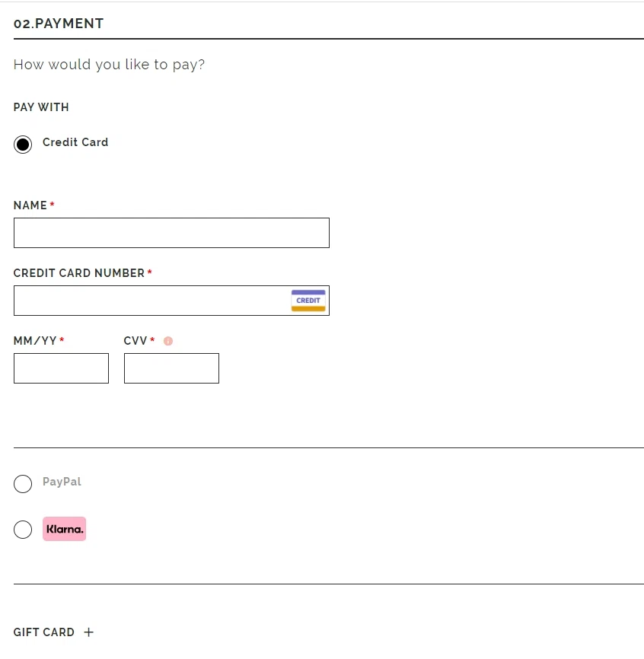
Task: Click the Credit Card option label
Action: (75, 142)
